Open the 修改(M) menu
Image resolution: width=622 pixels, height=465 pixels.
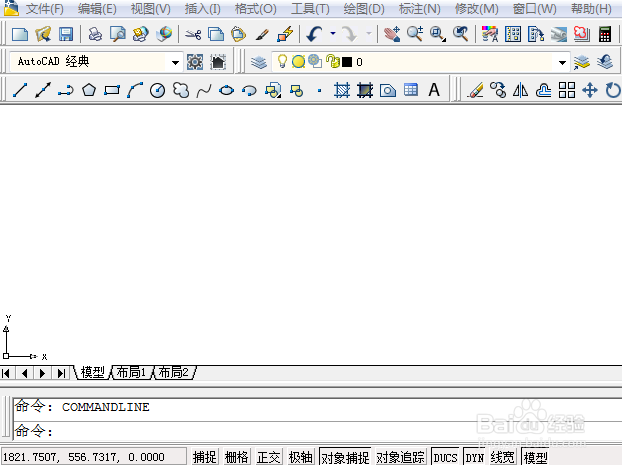[x=476, y=8]
